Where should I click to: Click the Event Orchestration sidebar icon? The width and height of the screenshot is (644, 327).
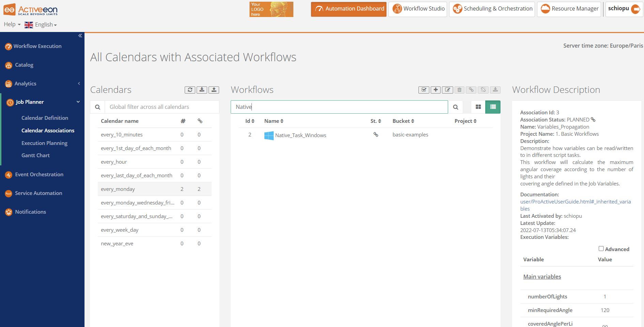[x=9, y=175]
